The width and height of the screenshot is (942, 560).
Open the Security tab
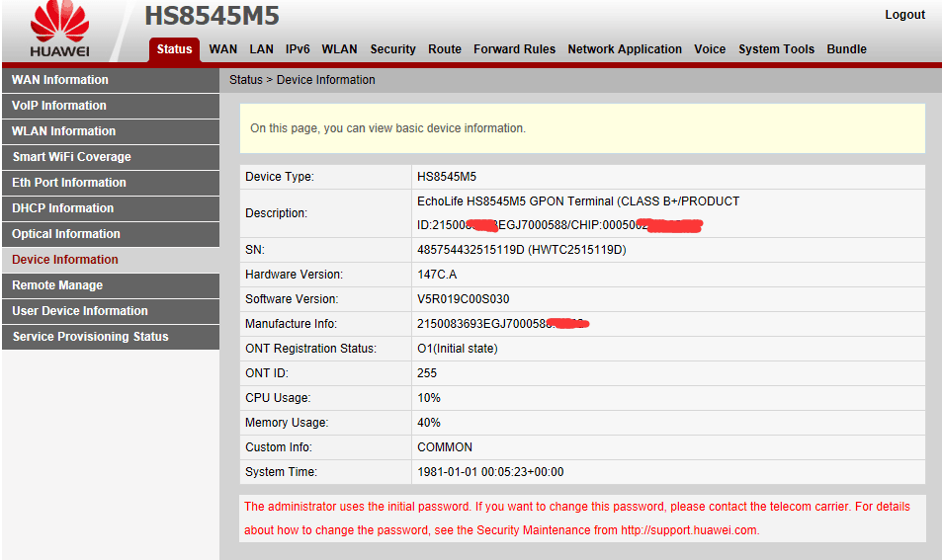click(392, 49)
